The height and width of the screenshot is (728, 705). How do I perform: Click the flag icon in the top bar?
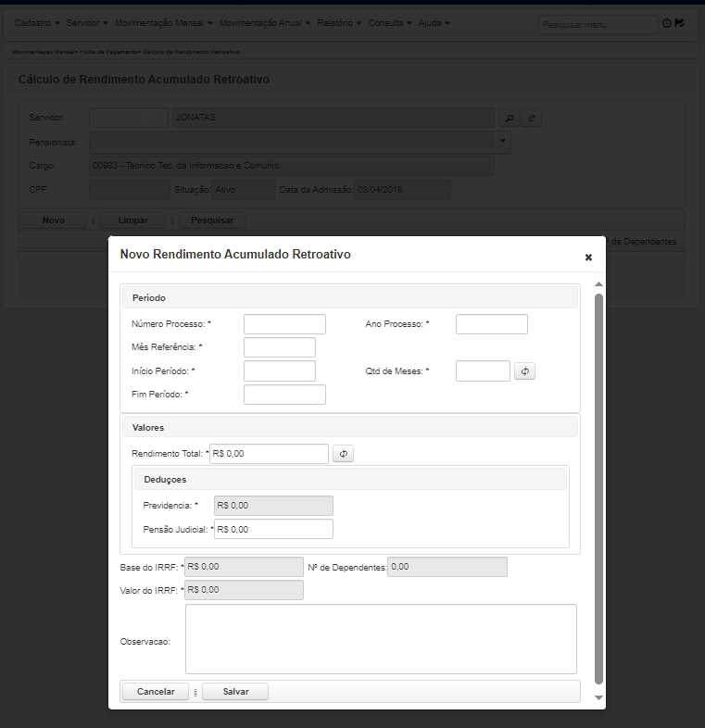click(679, 23)
